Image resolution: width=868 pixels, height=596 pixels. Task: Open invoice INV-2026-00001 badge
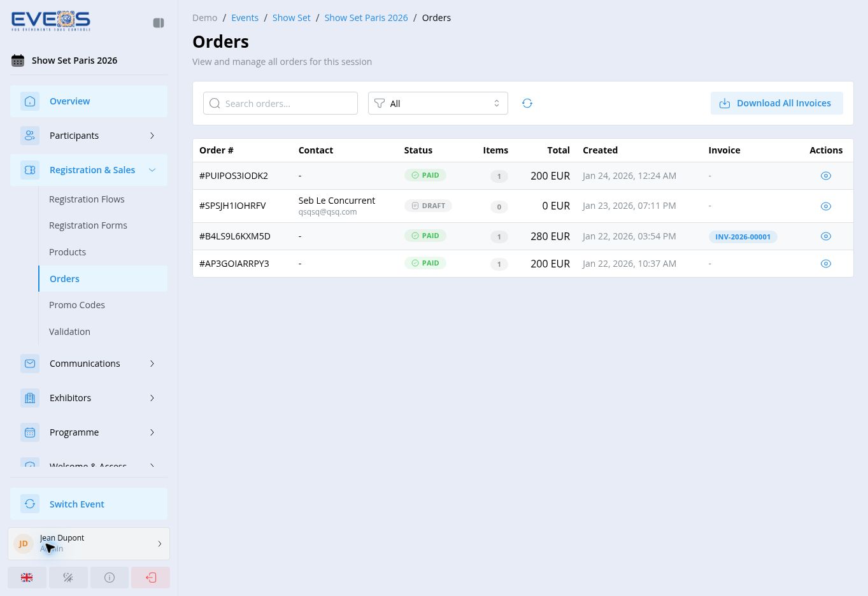tap(743, 237)
